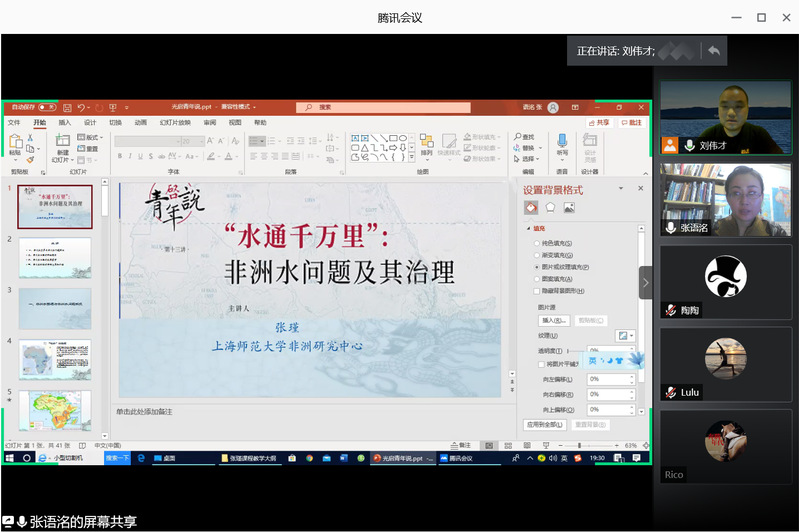Open the Replace dropdown arrow
Viewport: 799px width, 532px height.
[540, 148]
